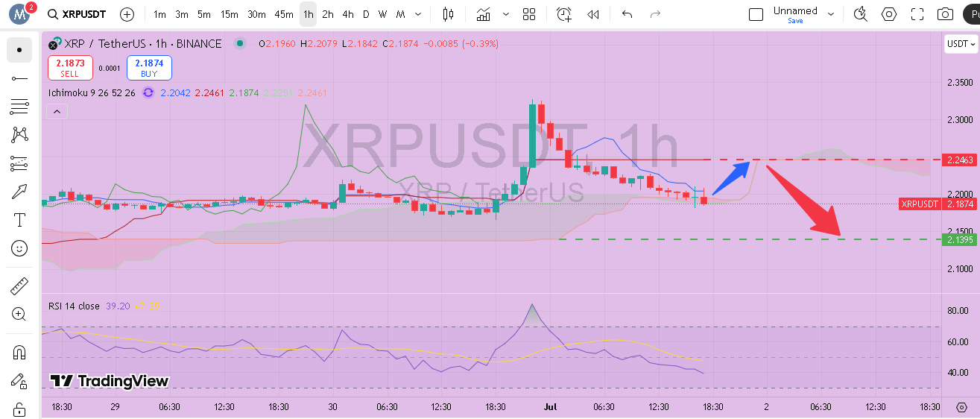This screenshot has height=419, width=980.
Task: Enter fullscreen mode
Action: tap(917, 14)
